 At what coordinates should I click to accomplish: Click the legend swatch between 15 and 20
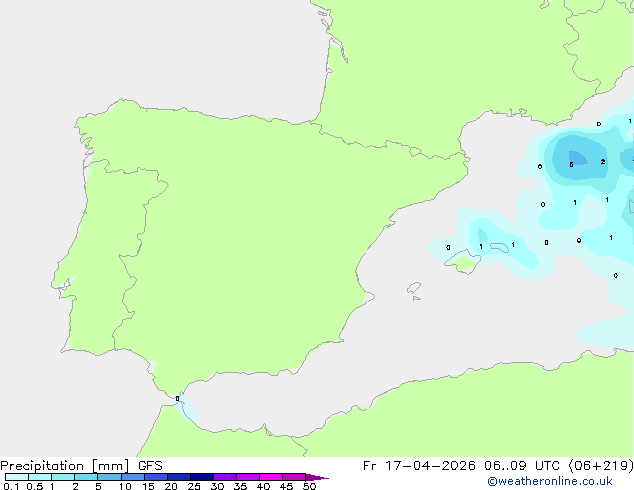[156, 477]
